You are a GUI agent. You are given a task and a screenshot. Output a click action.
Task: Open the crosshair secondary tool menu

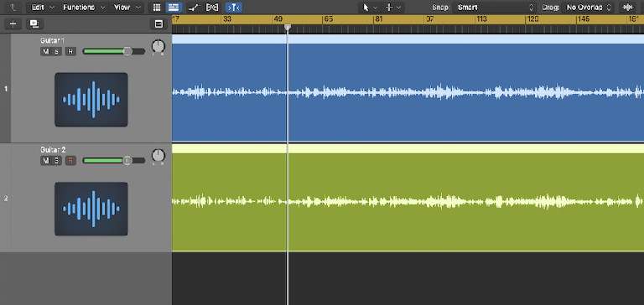(x=393, y=7)
